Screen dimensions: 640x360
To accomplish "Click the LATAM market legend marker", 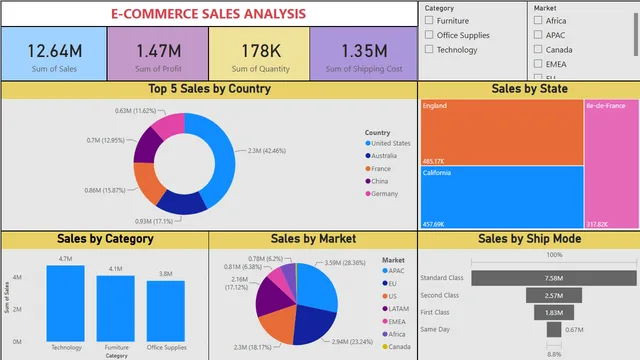I will pos(385,309).
